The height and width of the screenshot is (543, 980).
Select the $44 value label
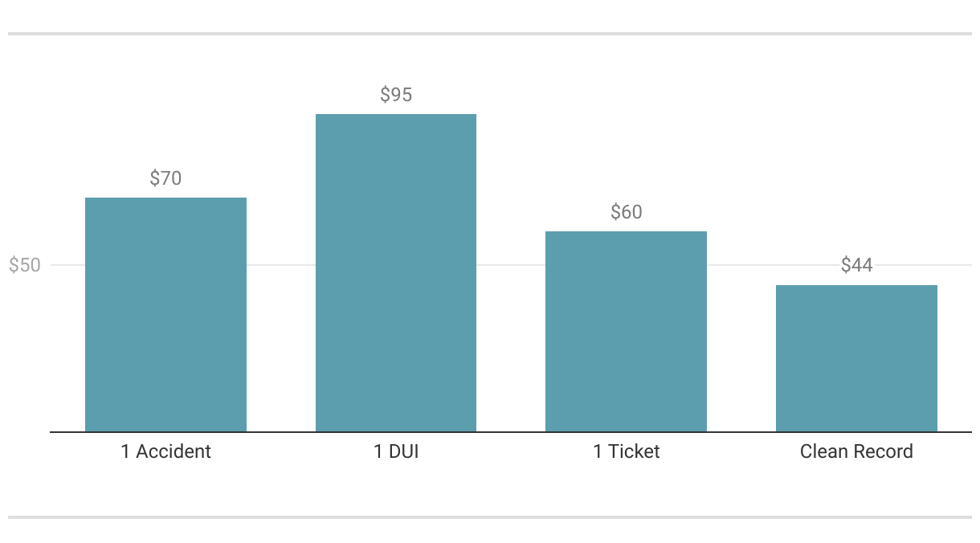857,265
